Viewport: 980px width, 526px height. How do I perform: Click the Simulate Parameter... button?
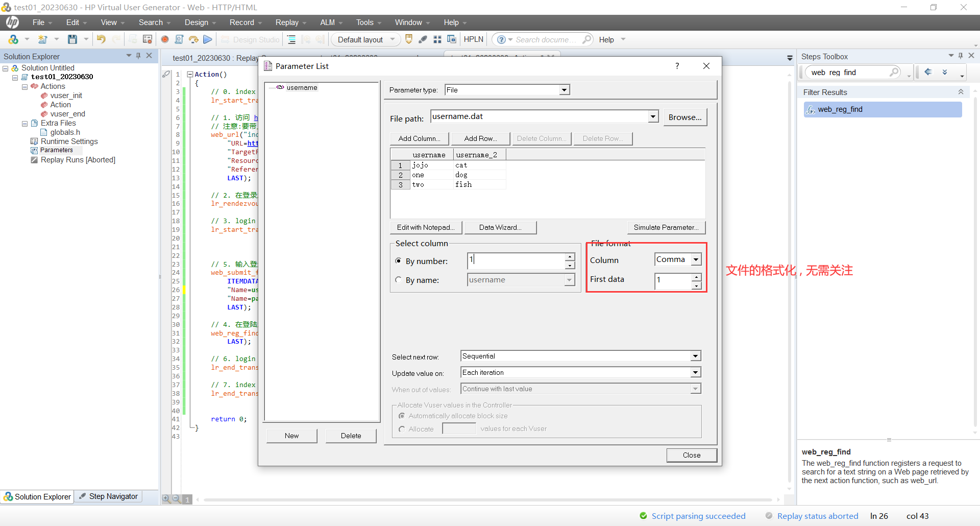(666, 227)
